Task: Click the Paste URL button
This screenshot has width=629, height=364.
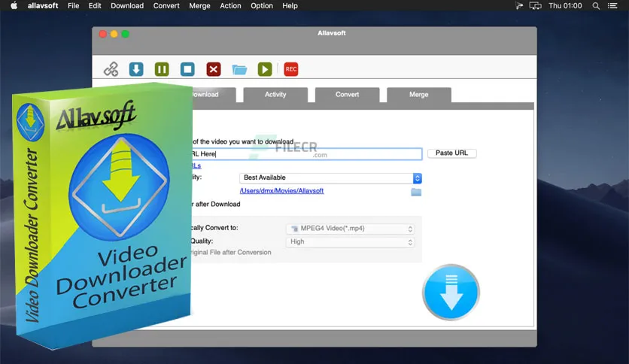Action: (x=451, y=153)
